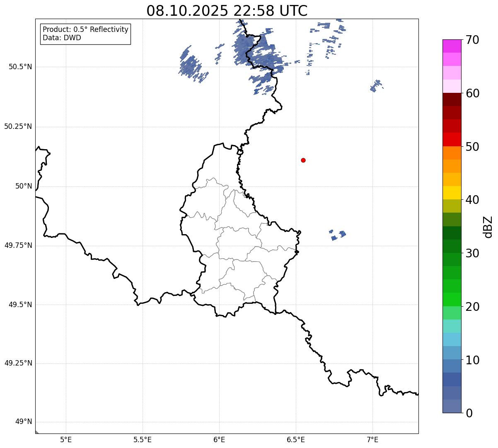The height and width of the screenshot is (448, 498).
Task: Click the 7°E longitude label
Action: [372, 439]
